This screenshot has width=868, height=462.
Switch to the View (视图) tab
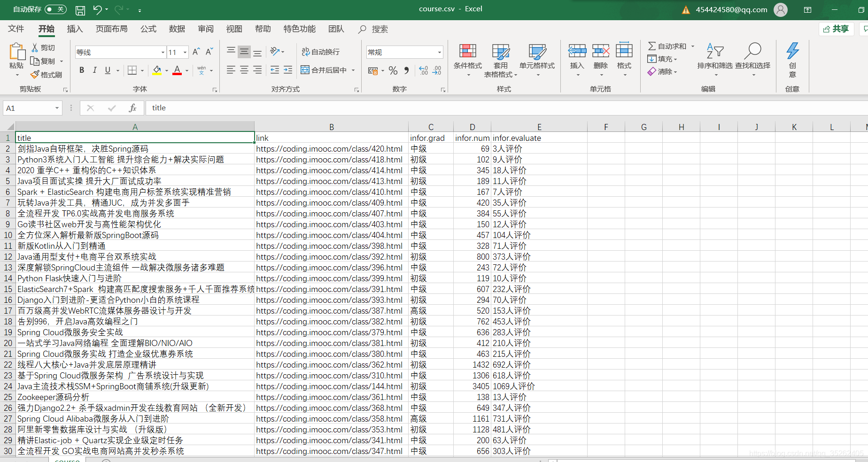(234, 29)
